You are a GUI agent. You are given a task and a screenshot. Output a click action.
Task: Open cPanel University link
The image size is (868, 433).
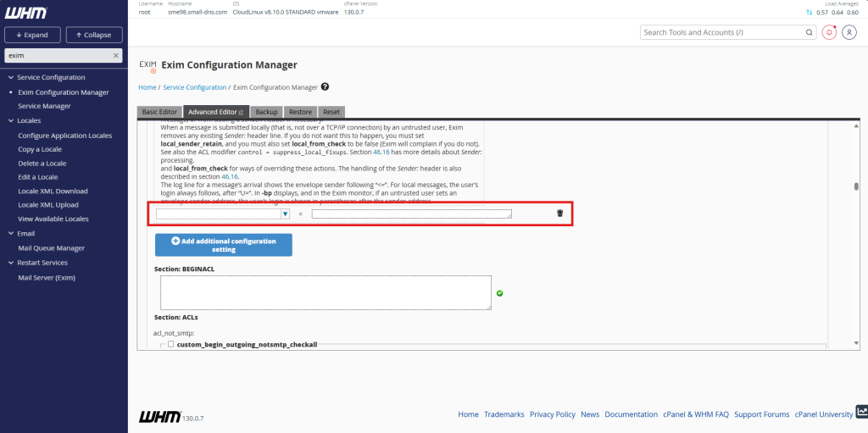pyautogui.click(x=824, y=414)
